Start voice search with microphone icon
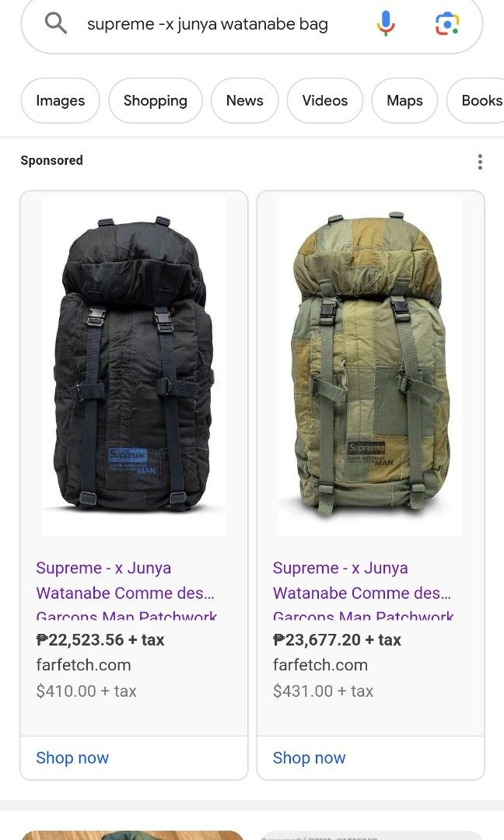Screen dimensions: 504x840 (386, 23)
